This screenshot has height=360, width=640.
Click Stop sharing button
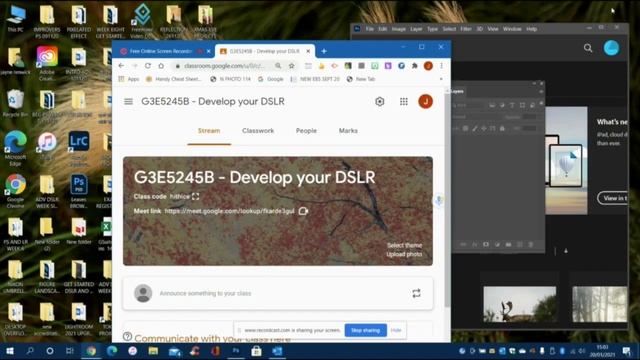[x=365, y=330]
